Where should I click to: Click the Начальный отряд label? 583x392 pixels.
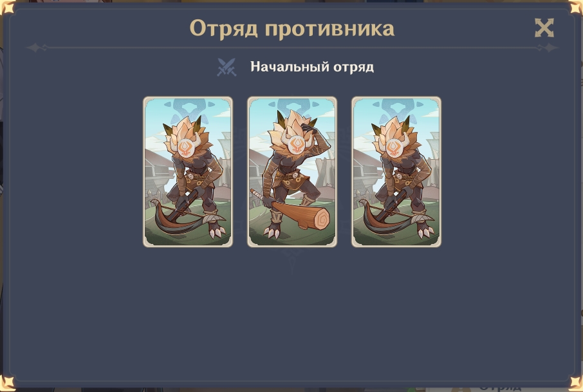[312, 67]
